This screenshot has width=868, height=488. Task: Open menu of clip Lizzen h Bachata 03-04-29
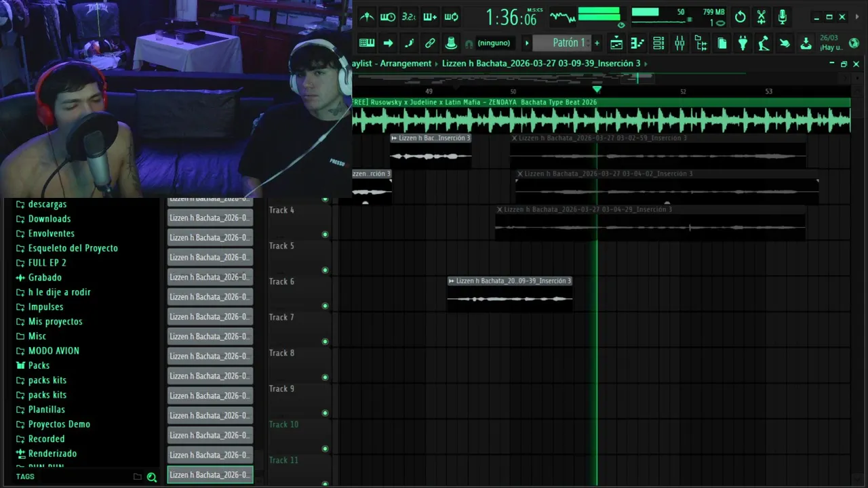pyautogui.click(x=500, y=210)
